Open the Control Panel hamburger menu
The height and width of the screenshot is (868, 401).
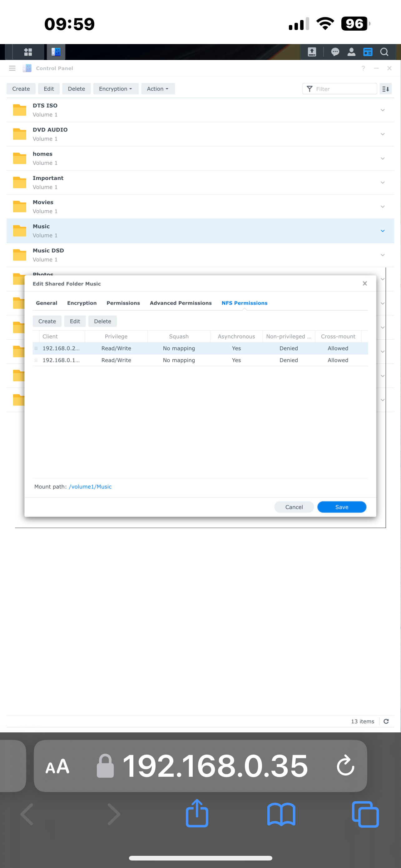click(12, 68)
